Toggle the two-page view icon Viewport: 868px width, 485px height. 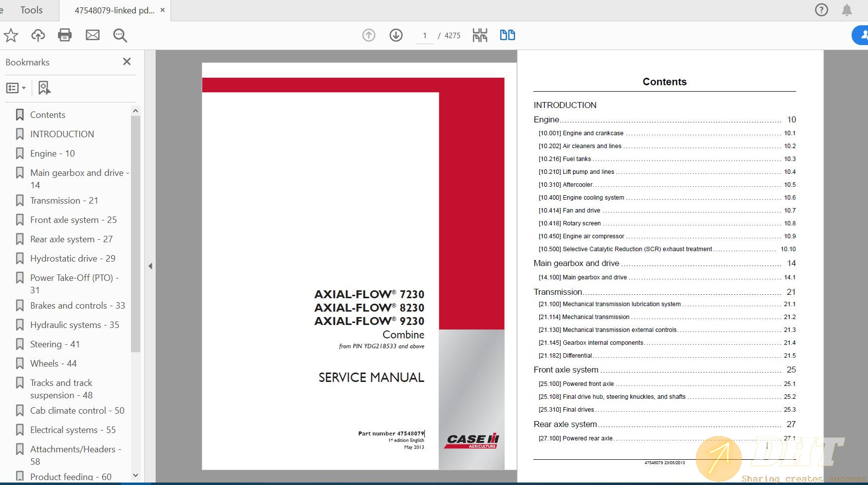pos(508,35)
